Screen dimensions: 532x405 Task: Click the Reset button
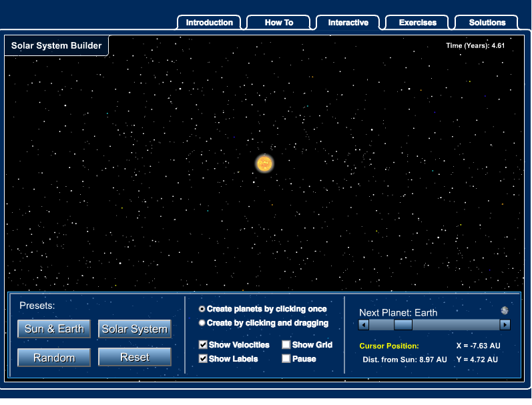[x=135, y=357]
